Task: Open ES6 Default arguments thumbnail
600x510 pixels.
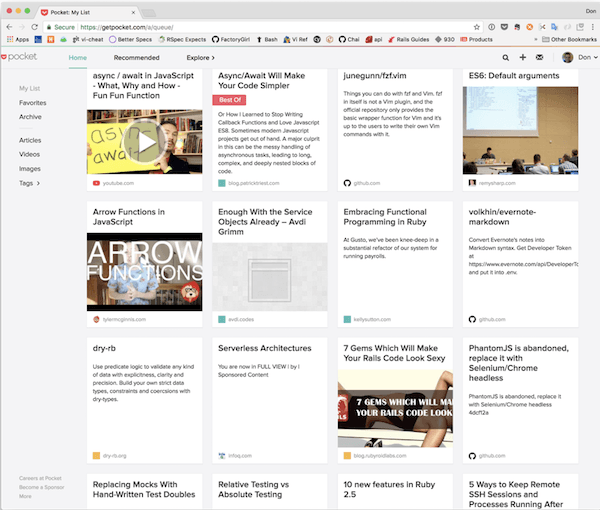Action: [520, 130]
